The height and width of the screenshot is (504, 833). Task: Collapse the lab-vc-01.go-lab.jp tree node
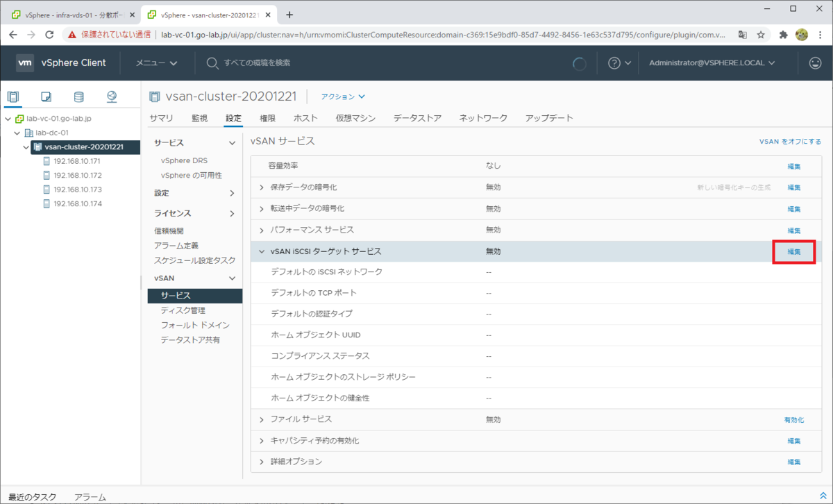[8, 119]
